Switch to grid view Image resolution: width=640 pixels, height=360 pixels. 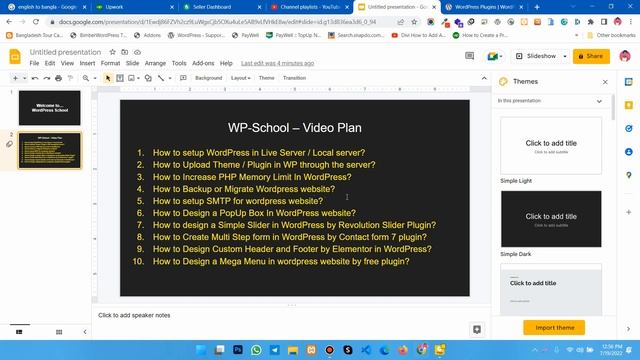[59, 332]
